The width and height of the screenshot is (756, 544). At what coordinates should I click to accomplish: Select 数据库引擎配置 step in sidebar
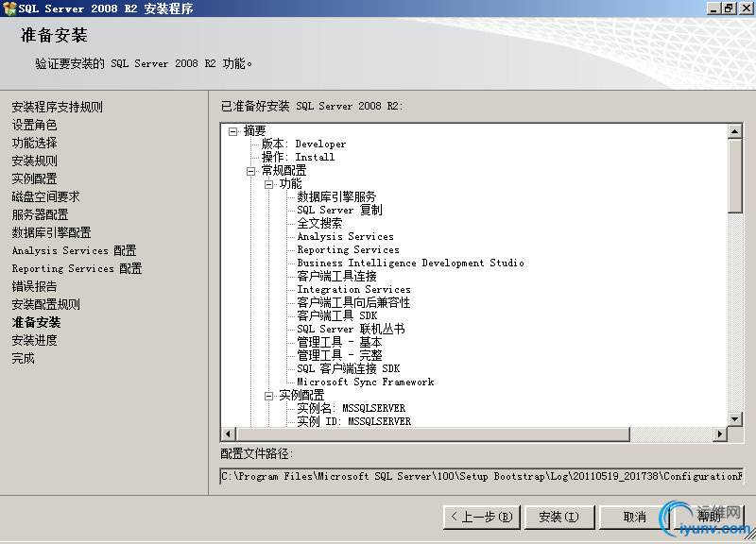pos(52,232)
